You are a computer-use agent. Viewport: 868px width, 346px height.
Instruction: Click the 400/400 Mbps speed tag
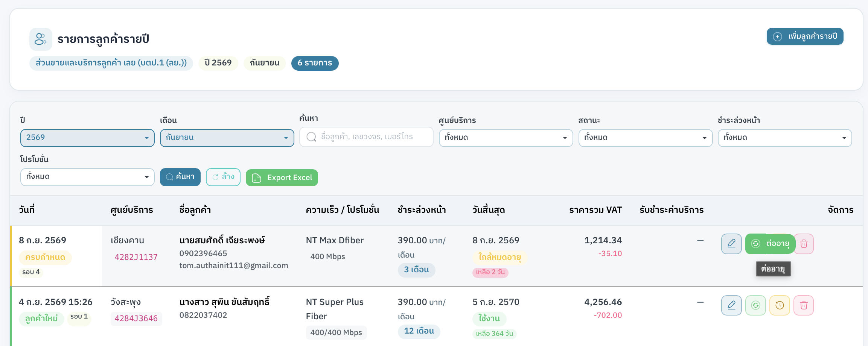(x=336, y=332)
